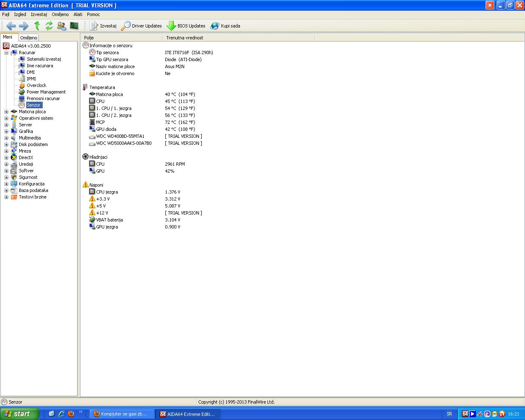Refresh the sensor readings
Image resolution: width=525 pixels, height=420 pixels.
(49, 26)
